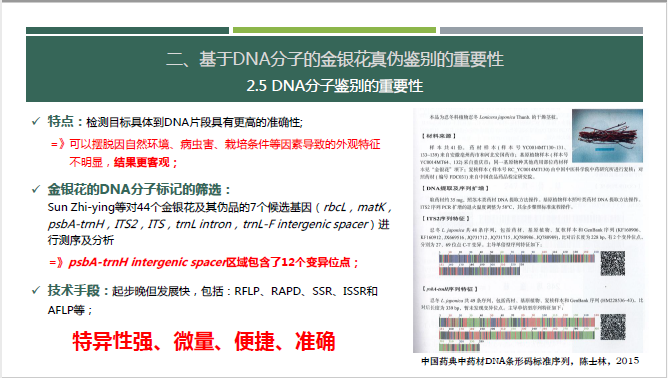
Task: Click the bullet text starting with 特点：
Action: tap(175, 122)
